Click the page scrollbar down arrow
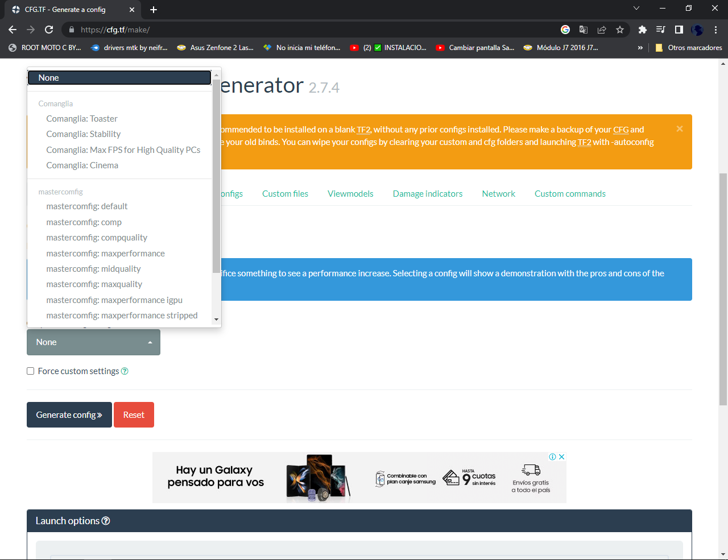 [723, 554]
